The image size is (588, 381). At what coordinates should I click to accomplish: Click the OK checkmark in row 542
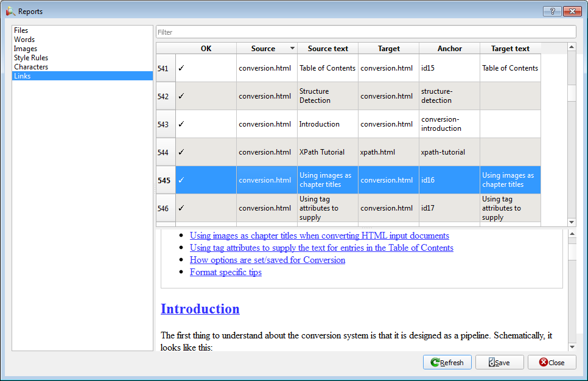(181, 96)
